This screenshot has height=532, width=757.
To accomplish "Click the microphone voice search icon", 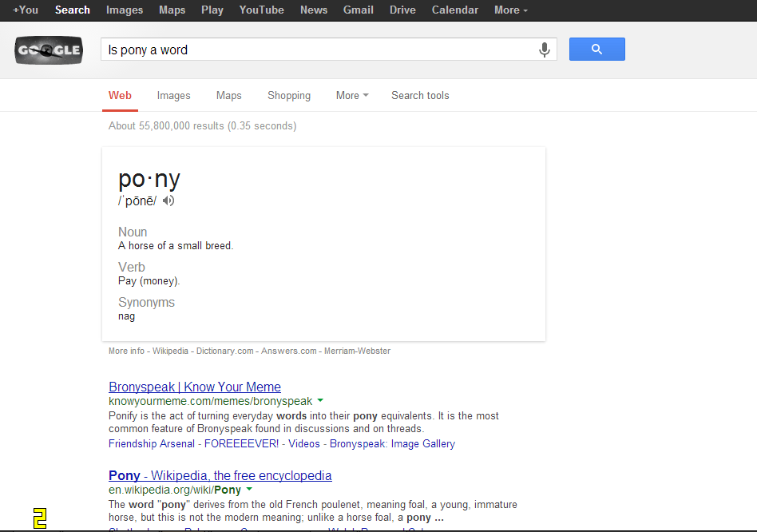I will click(x=545, y=50).
